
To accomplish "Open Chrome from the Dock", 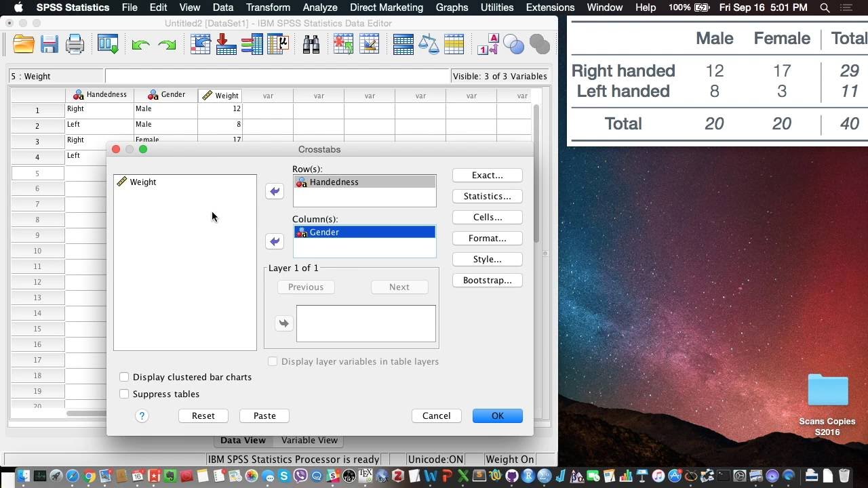I will click(x=89, y=476).
